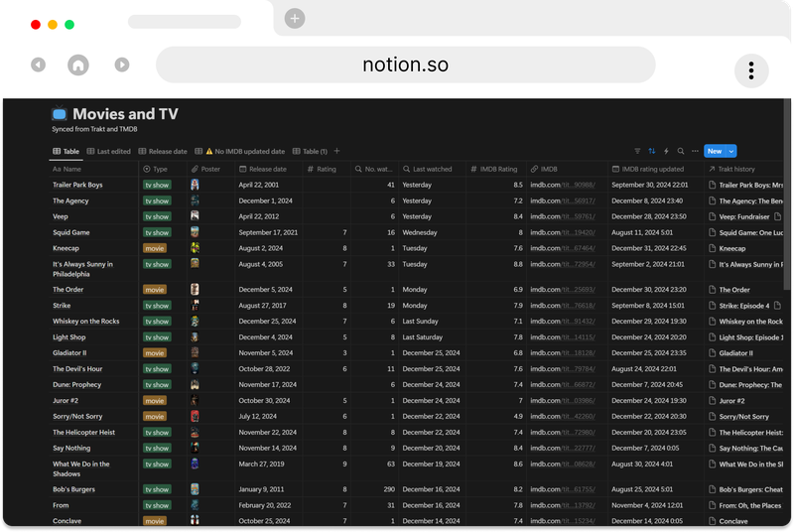Click the database search magnifier icon

[x=681, y=151]
